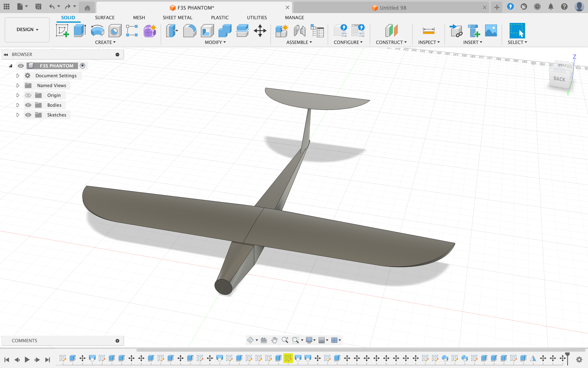Image resolution: width=588 pixels, height=368 pixels.
Task: Click the Orbit navigation tool
Action: coord(250,340)
